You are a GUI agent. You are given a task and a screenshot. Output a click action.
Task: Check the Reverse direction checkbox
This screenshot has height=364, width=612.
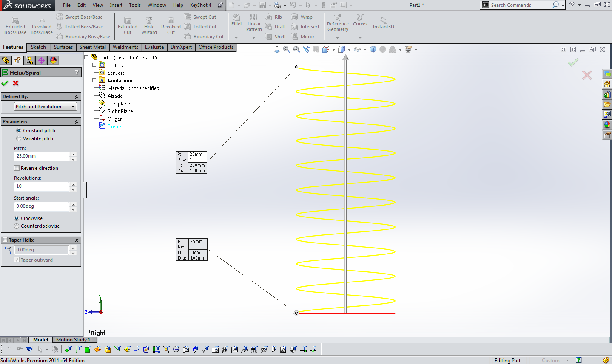(17, 168)
